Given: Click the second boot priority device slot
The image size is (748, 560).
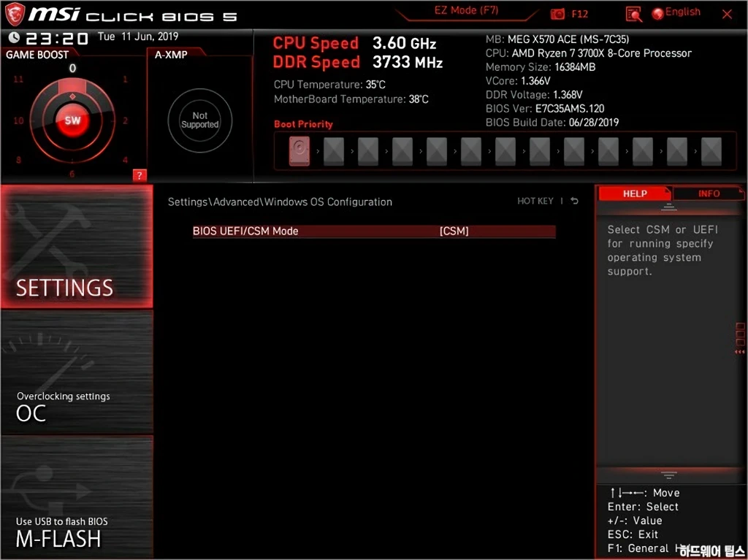Looking at the screenshot, I should 333,152.
